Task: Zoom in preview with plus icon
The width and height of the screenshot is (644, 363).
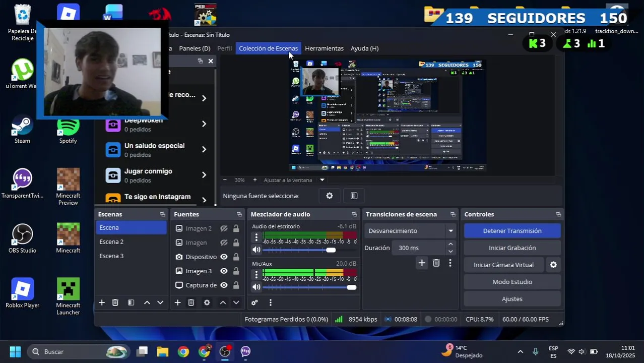Action: point(255,180)
